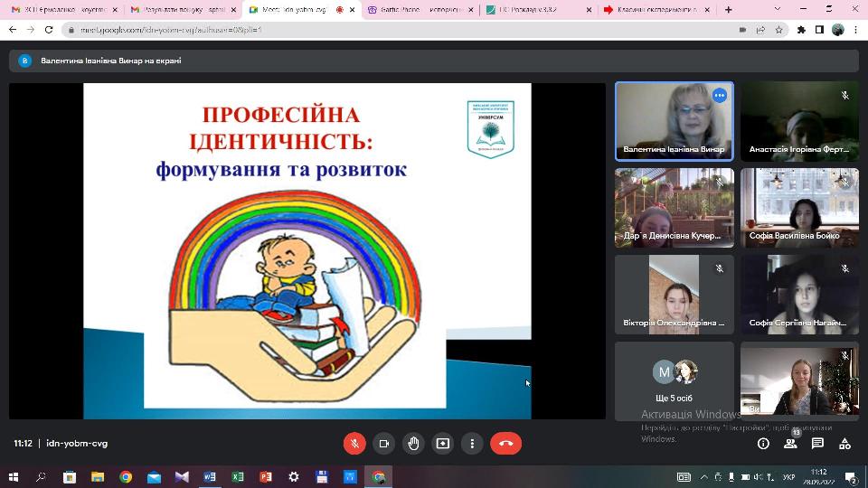Switch to the Розклад tab

point(538,9)
